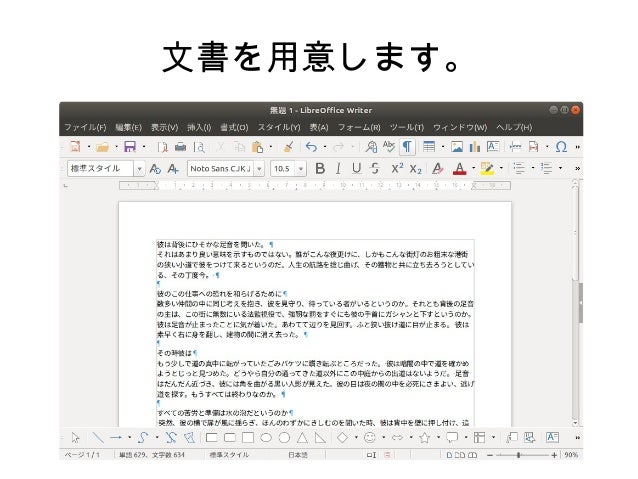
Task: Open the ヘルプ(H) menu
Action: pos(514,127)
